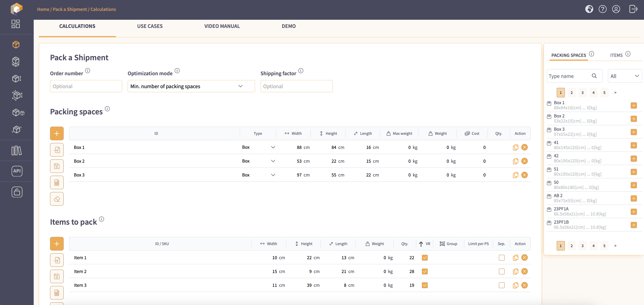The height and width of the screenshot is (305, 644).
Task: Go to page 3 in top pagination
Action: [582, 93]
